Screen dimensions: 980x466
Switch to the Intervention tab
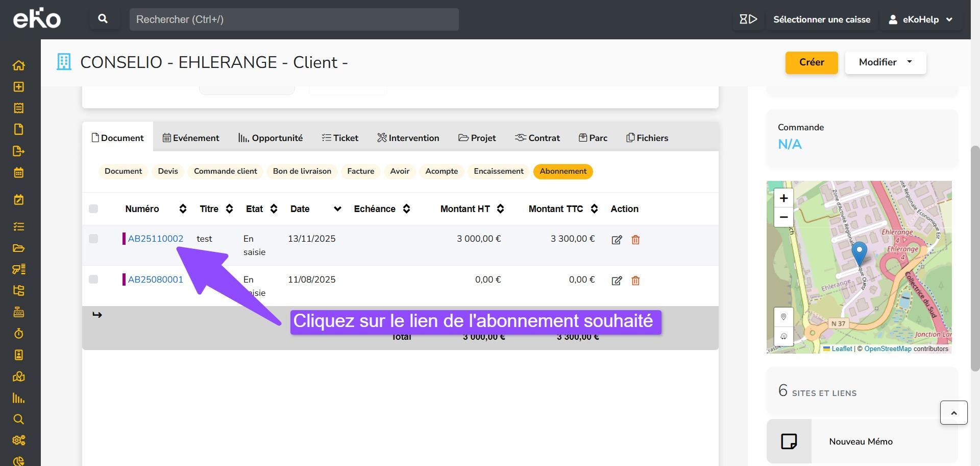pyautogui.click(x=408, y=138)
